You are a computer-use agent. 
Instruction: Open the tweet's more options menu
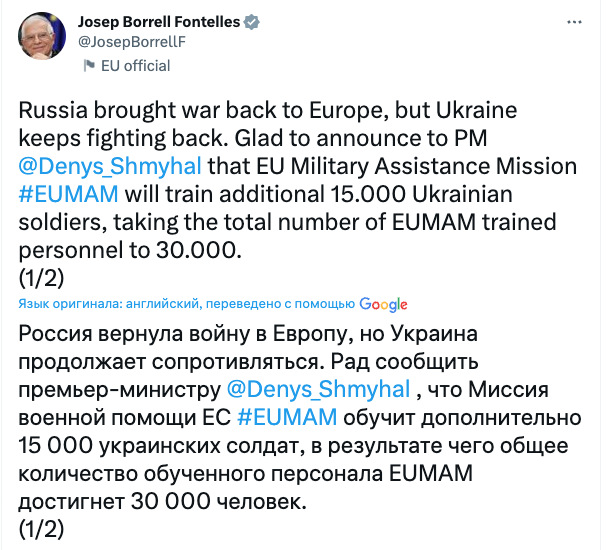coord(572,21)
